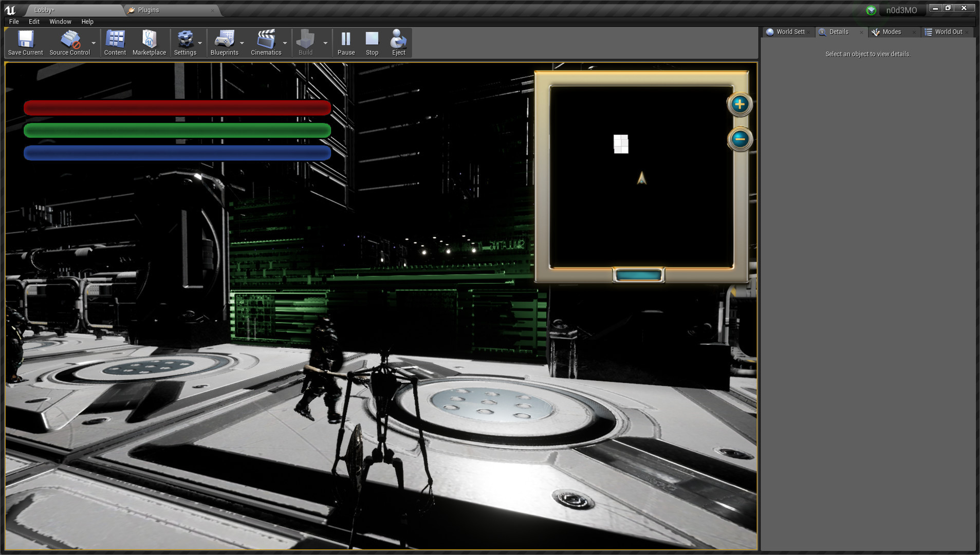Open the Cinematics clapperboard icon
The width and height of the screenshot is (980, 555).
266,43
